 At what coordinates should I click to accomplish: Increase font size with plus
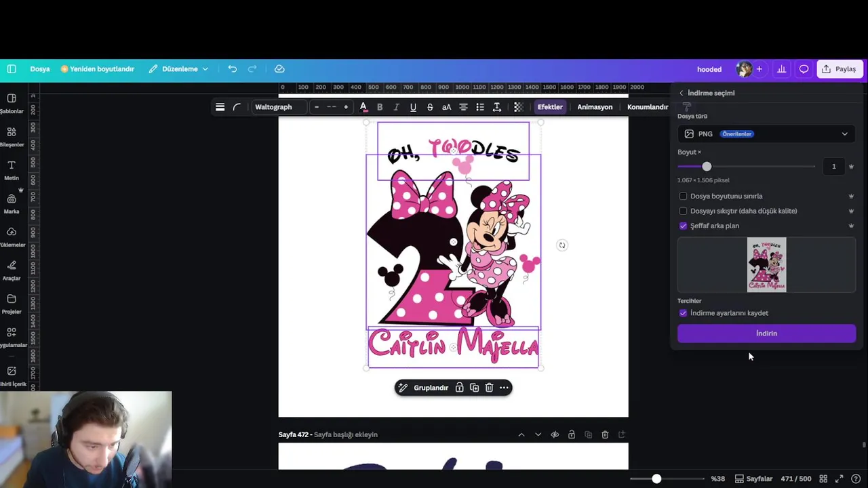(346, 107)
